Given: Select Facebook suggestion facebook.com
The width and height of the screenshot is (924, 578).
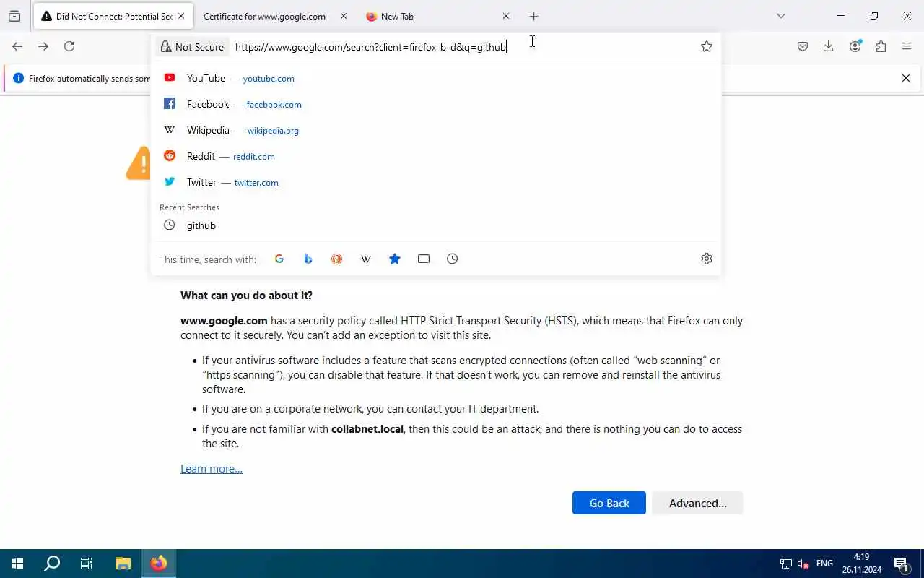Looking at the screenshot, I should click(x=436, y=104).
